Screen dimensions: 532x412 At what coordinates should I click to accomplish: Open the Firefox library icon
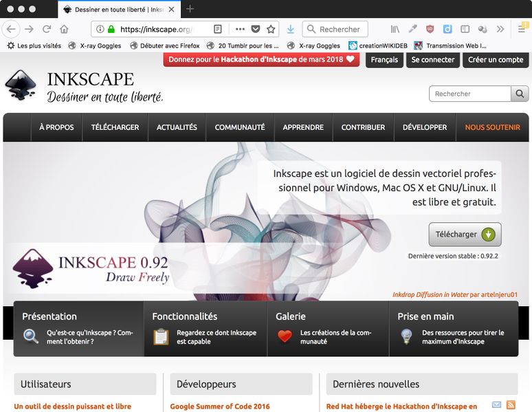[395, 29]
